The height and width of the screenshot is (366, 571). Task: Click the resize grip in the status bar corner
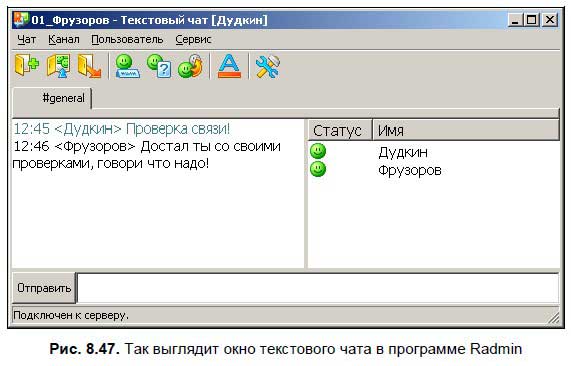pyautogui.click(x=554, y=318)
